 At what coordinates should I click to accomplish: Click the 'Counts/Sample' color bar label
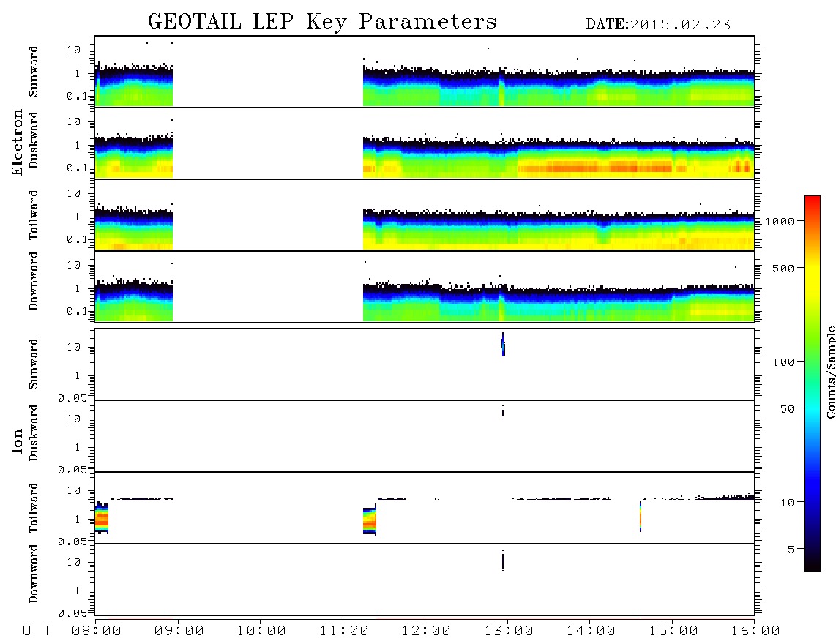[830, 372]
